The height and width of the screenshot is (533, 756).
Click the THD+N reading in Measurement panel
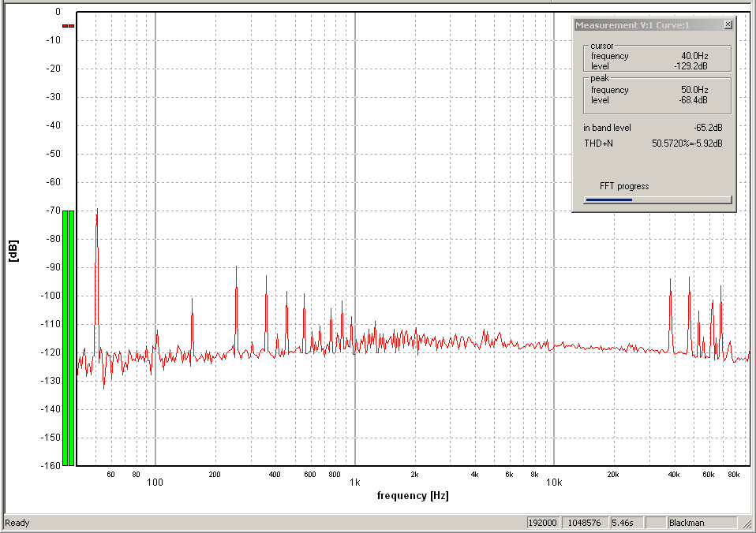[687, 143]
